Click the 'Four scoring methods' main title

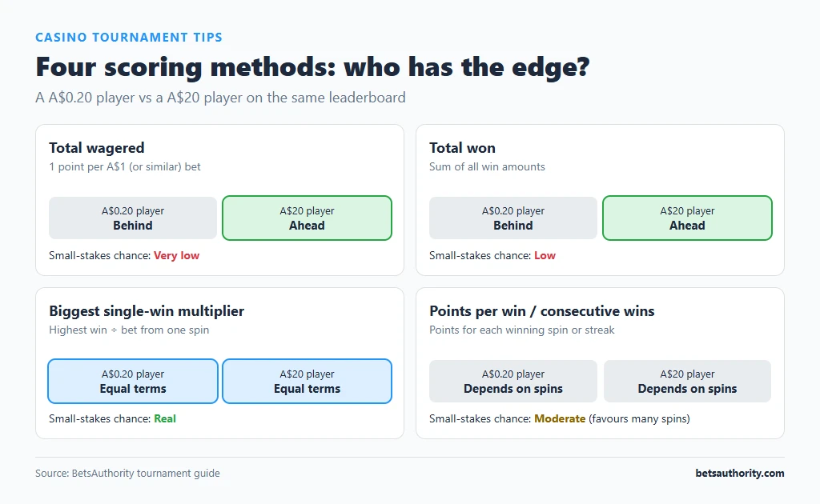tap(312, 67)
